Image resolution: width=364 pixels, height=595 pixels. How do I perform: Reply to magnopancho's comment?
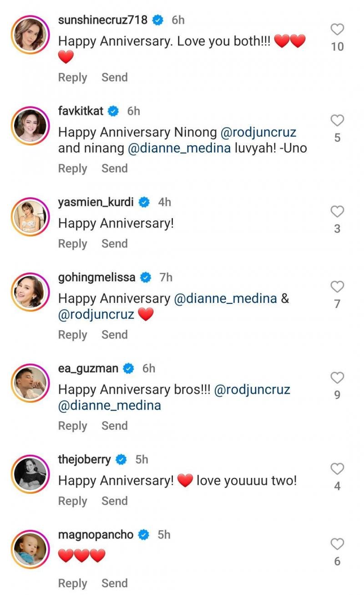pyautogui.click(x=72, y=583)
